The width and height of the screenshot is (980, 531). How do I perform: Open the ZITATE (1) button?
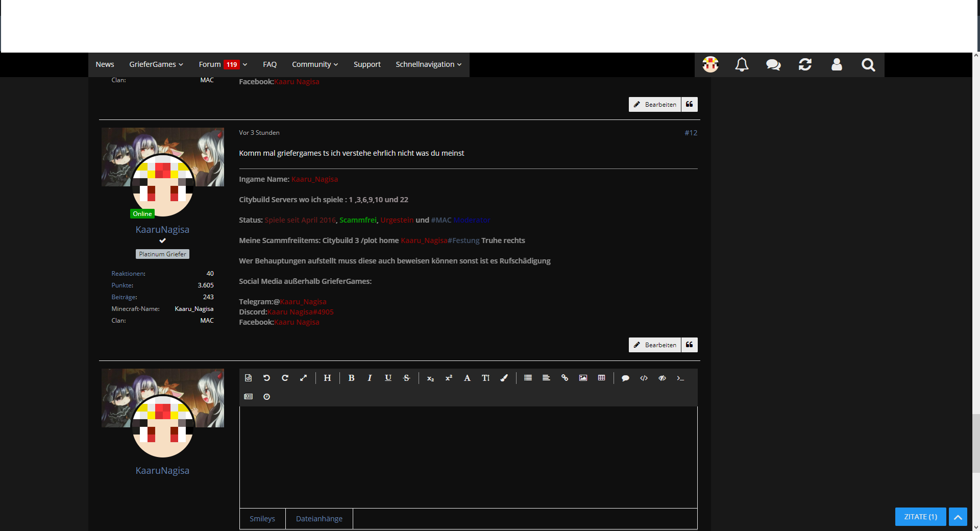920,517
